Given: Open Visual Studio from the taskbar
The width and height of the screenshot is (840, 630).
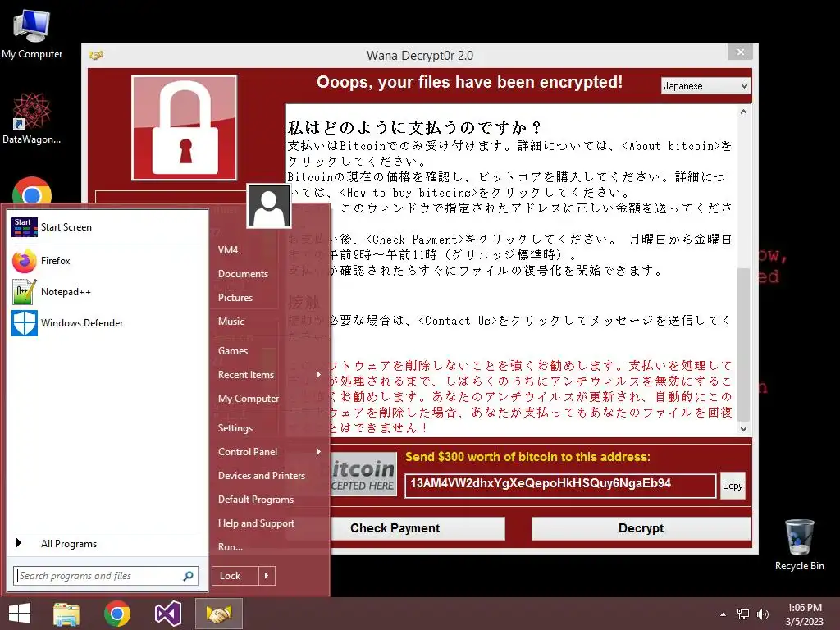Looking at the screenshot, I should (x=167, y=614).
